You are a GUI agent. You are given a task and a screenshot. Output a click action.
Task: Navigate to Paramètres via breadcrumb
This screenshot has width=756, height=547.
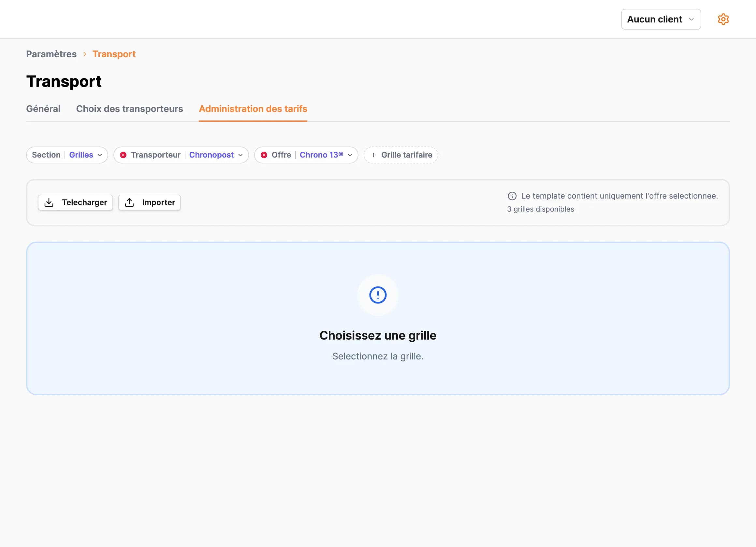click(51, 54)
